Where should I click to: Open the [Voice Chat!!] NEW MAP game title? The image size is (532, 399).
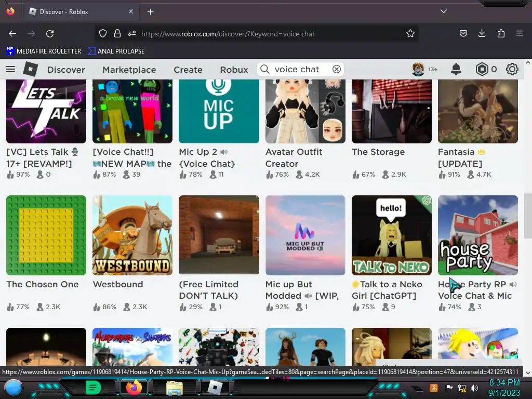pyautogui.click(x=132, y=158)
